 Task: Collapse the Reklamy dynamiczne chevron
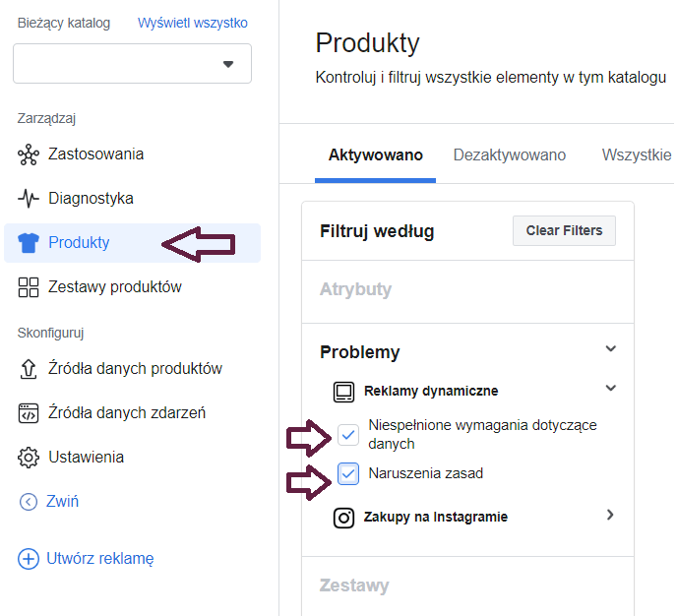611,389
